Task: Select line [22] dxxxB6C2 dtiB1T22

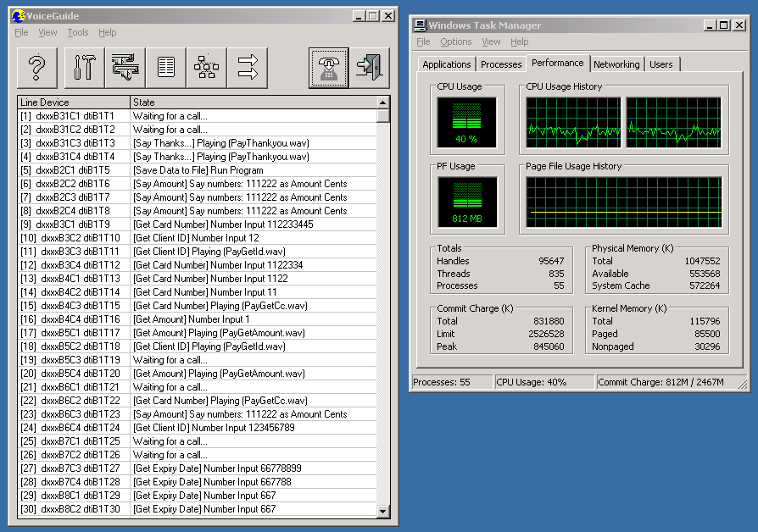Action: pos(198,401)
